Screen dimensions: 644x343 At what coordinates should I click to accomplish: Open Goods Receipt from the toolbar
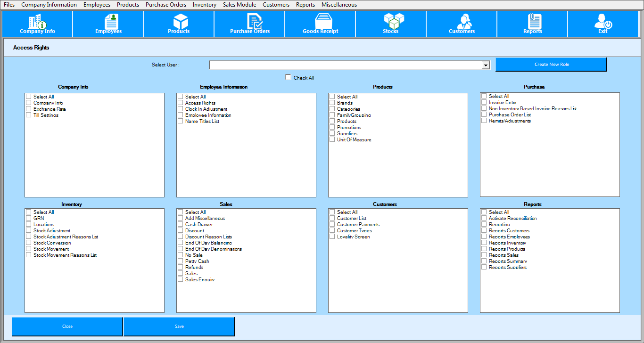(320, 23)
